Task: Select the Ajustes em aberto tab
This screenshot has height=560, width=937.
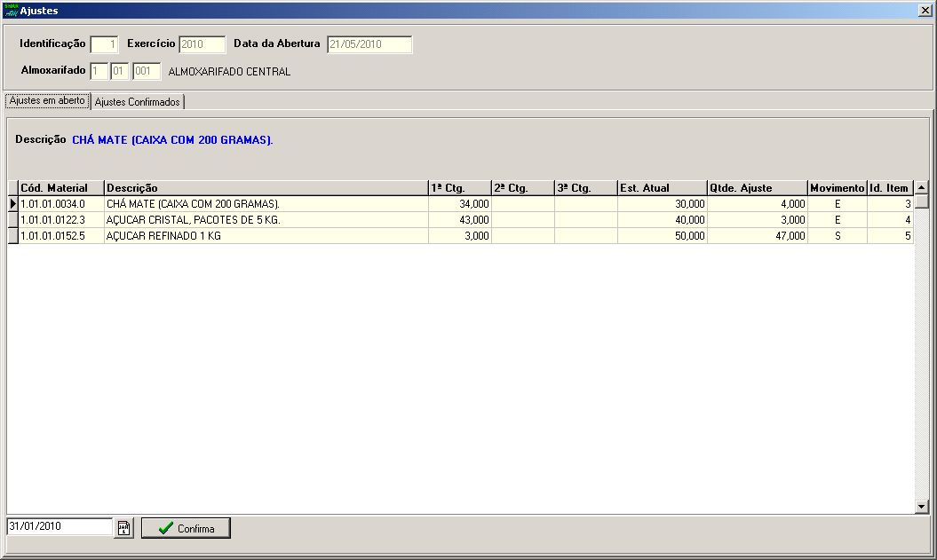Action: click(47, 101)
